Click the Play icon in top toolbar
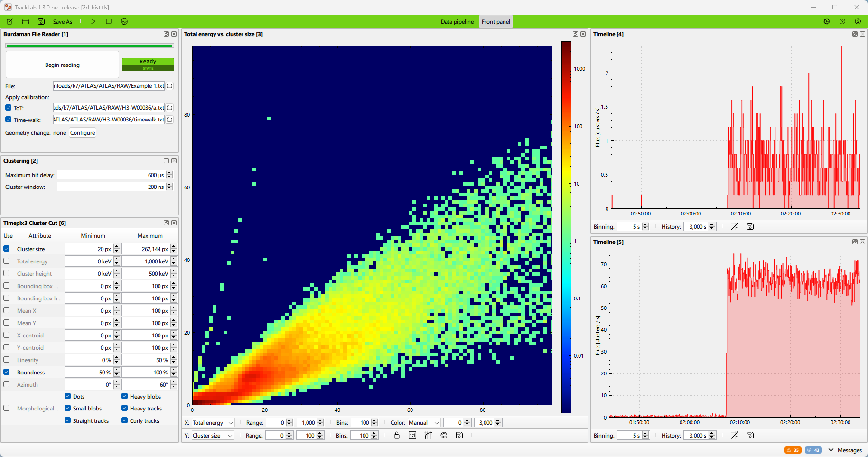 [93, 21]
